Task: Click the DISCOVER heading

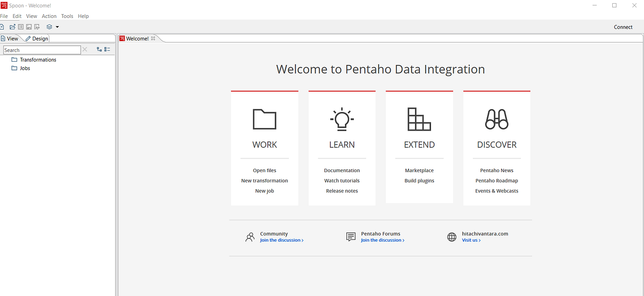Action: (x=497, y=145)
